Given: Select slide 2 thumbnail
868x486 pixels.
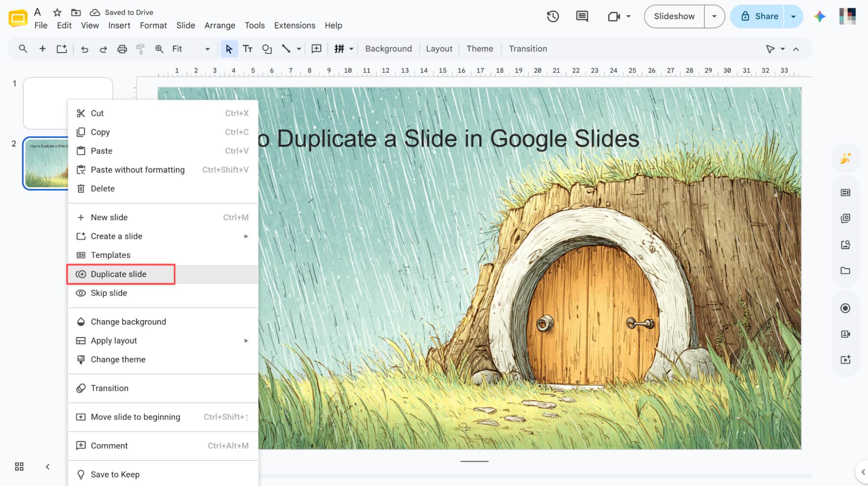Looking at the screenshot, I should pyautogui.click(x=46, y=163).
